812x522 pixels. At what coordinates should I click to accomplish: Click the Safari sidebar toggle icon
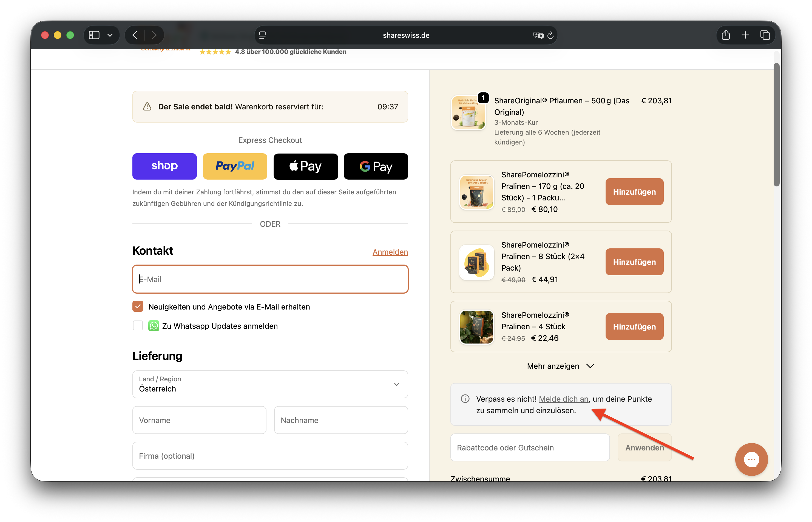[x=94, y=35]
